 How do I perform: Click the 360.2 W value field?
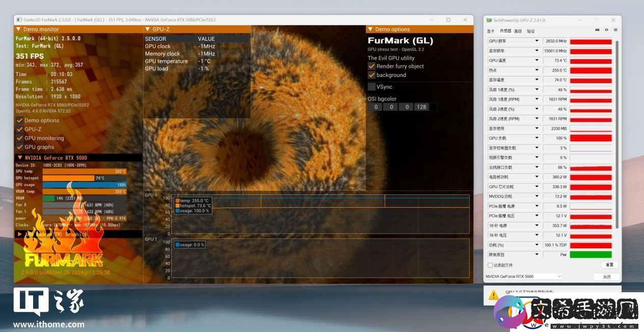[x=555, y=177]
